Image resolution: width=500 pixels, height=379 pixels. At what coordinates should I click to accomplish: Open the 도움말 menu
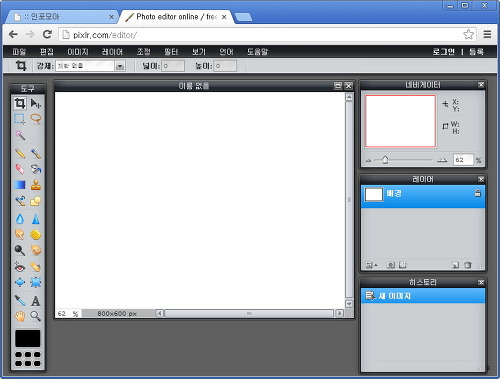pos(257,52)
